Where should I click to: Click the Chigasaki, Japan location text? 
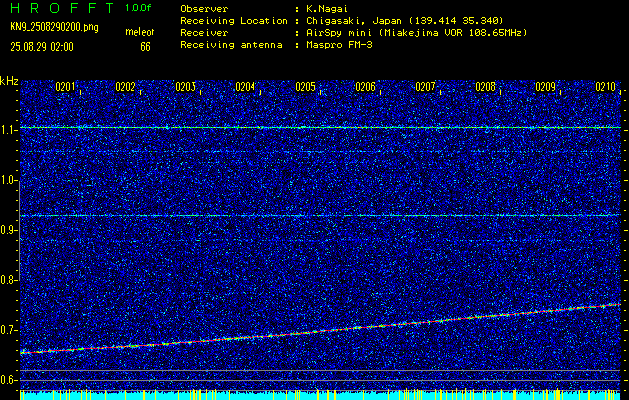[x=404, y=21]
